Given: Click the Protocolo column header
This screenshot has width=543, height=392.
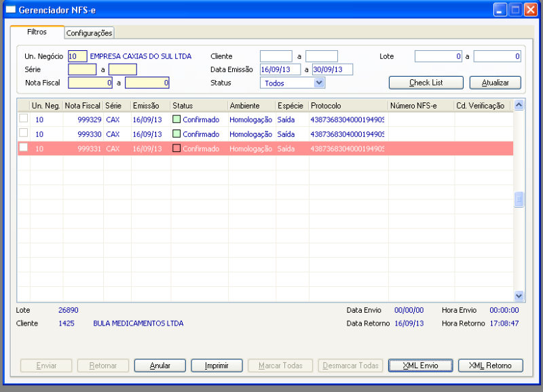Looking at the screenshot, I should pos(348,106).
